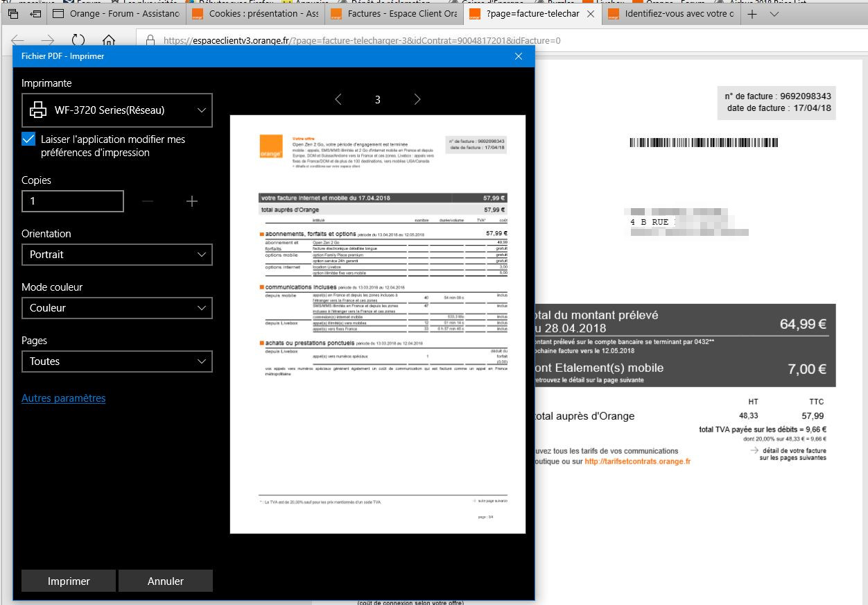
Task: Open the Pages Toutes dropdown
Action: 116,361
